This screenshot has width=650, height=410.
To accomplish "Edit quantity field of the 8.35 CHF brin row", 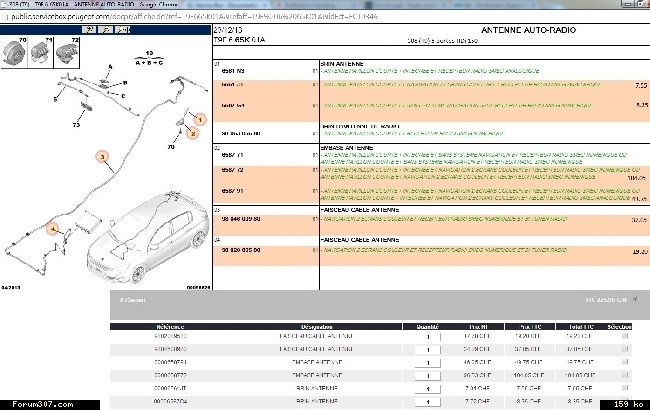I will (x=428, y=402).
